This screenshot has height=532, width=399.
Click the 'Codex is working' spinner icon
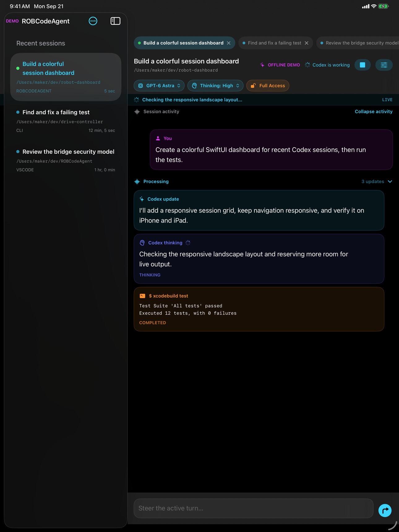coord(307,65)
